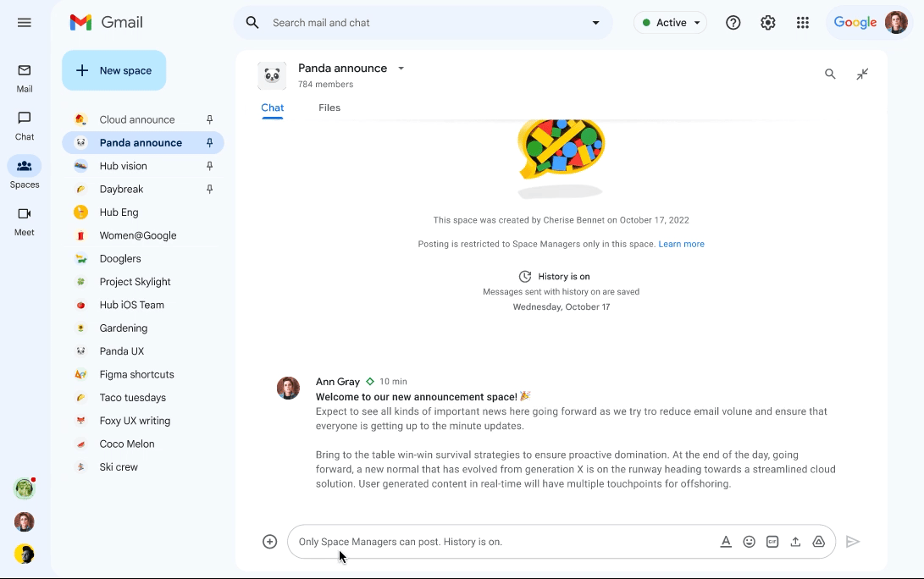This screenshot has height=579, width=924.
Task: Open Women@Google space
Action: [x=143, y=235]
